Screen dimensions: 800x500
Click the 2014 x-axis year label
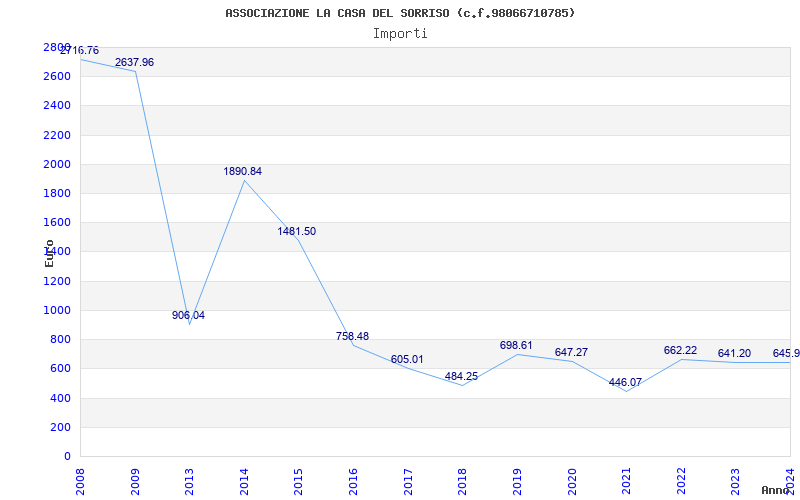244,481
